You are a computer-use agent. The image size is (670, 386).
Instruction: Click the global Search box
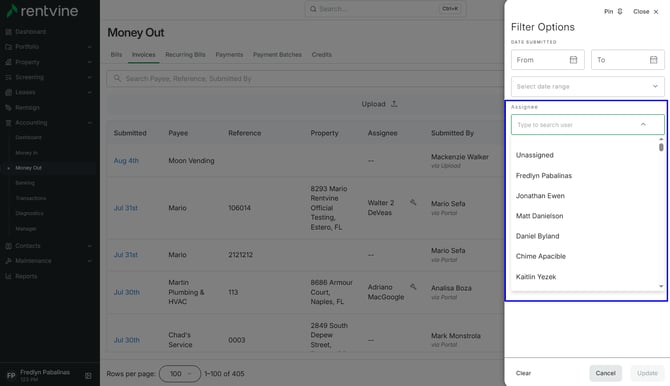tap(385, 9)
